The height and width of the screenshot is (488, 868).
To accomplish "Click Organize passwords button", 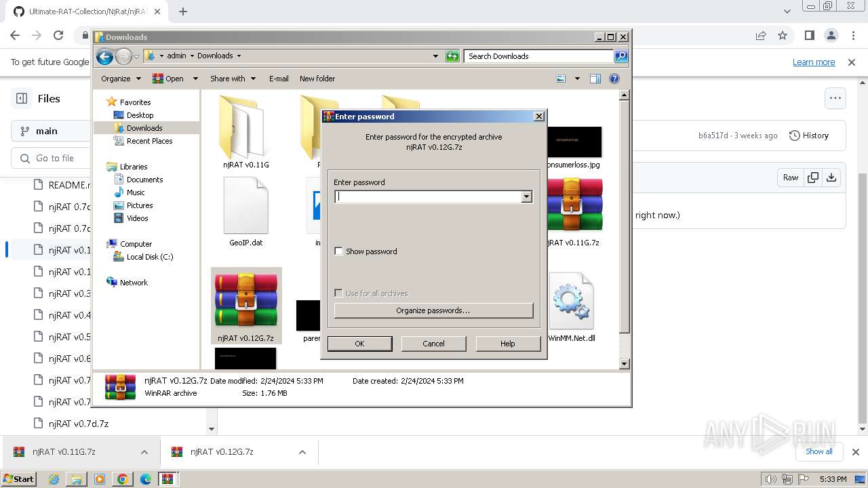I will pos(433,310).
